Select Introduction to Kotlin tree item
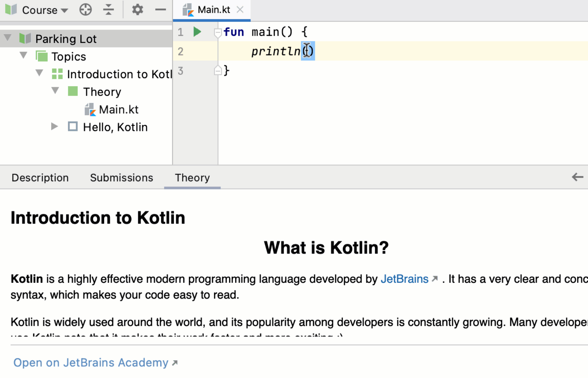The image size is (588, 378). tap(119, 74)
